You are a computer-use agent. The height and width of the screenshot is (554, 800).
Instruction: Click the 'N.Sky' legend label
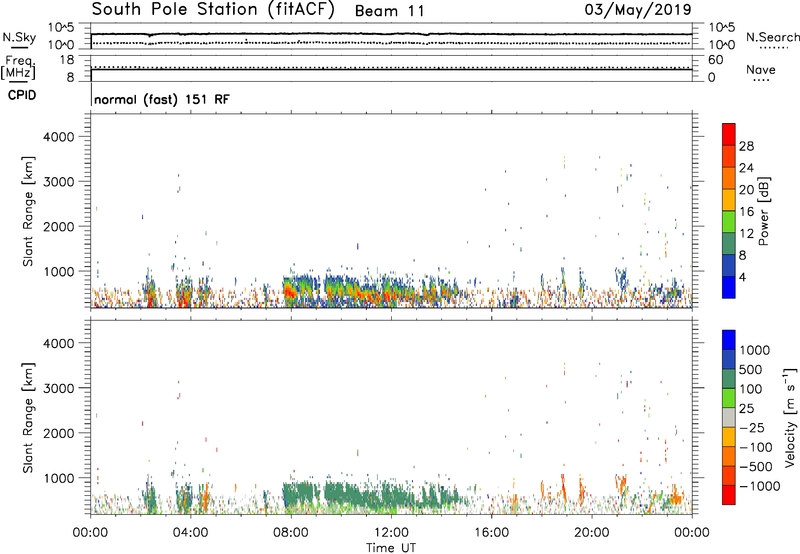(19, 37)
